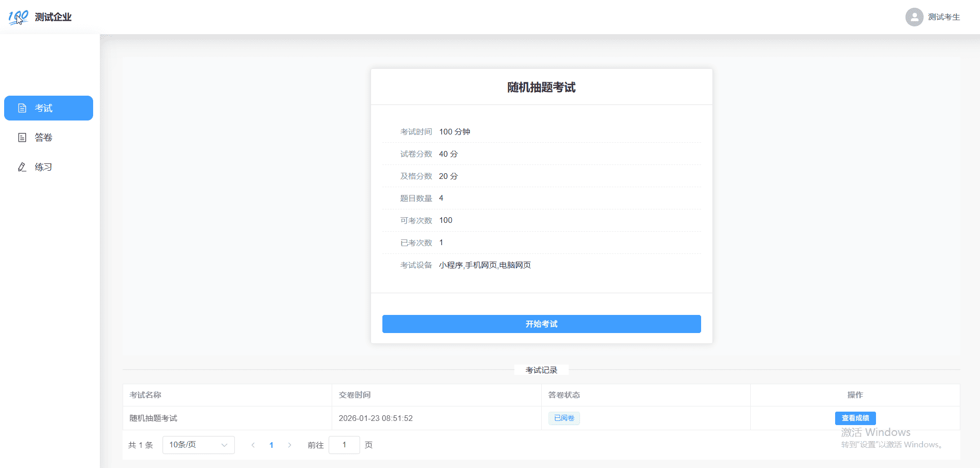Click the next page arrow in pagination
980x468 pixels.
(290, 445)
